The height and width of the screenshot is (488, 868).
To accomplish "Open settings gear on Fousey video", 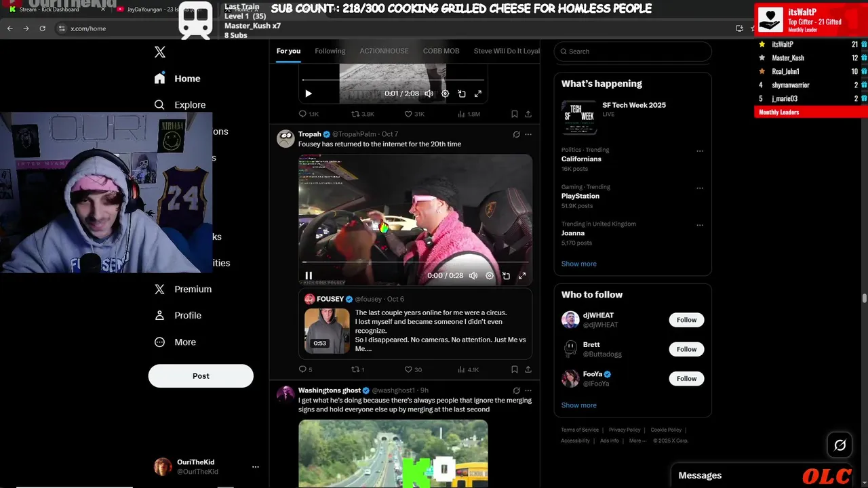I will click(x=490, y=276).
